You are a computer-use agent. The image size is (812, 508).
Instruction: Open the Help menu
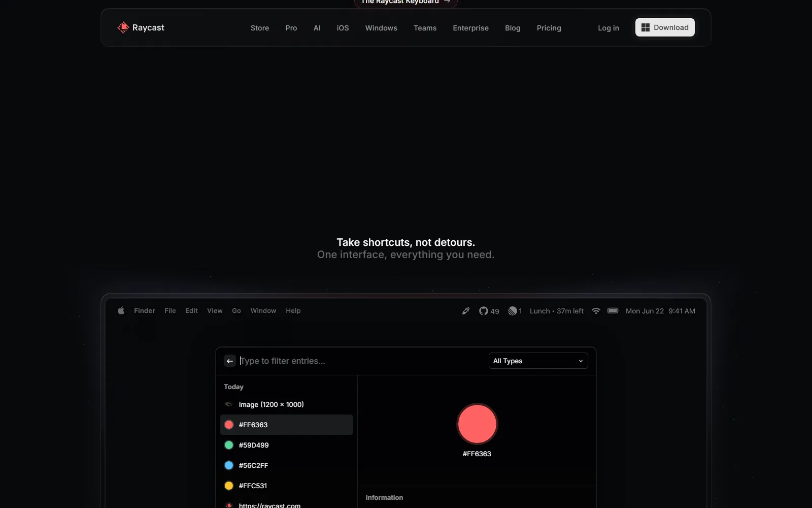click(293, 311)
